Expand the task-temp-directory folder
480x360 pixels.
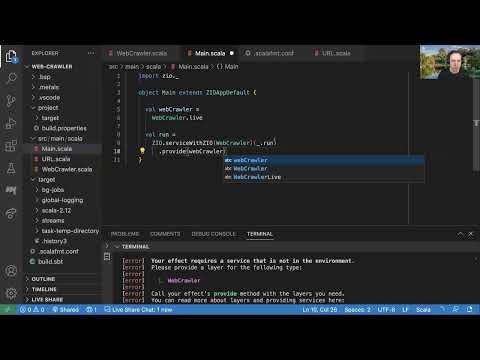click(70, 231)
